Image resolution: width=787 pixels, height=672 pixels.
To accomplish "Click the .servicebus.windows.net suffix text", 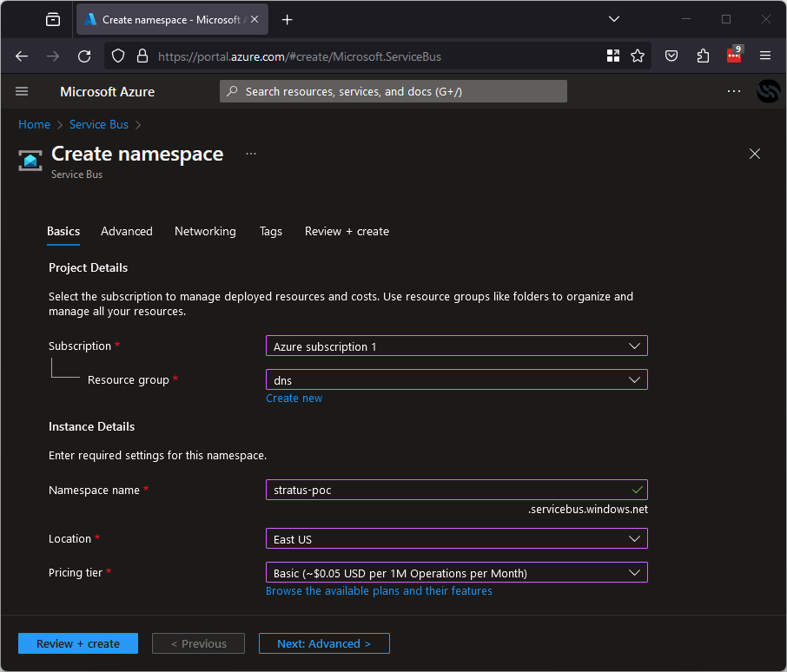I will click(588, 510).
